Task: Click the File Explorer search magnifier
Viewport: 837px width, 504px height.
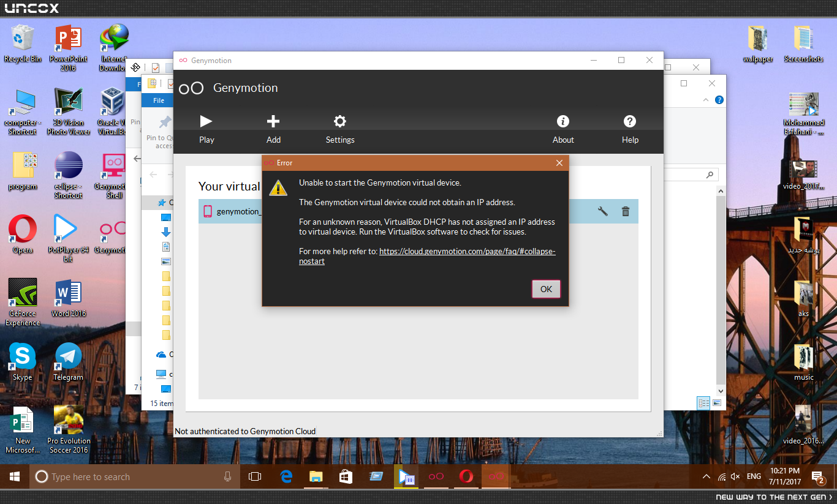Action: [710, 175]
